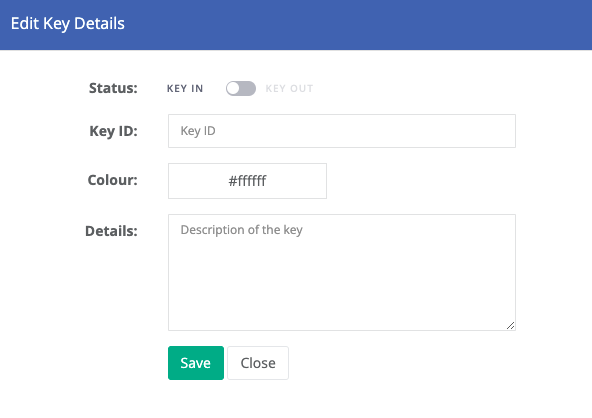The width and height of the screenshot is (592, 418).
Task: Click the blue dialog header bar
Action: tap(296, 25)
